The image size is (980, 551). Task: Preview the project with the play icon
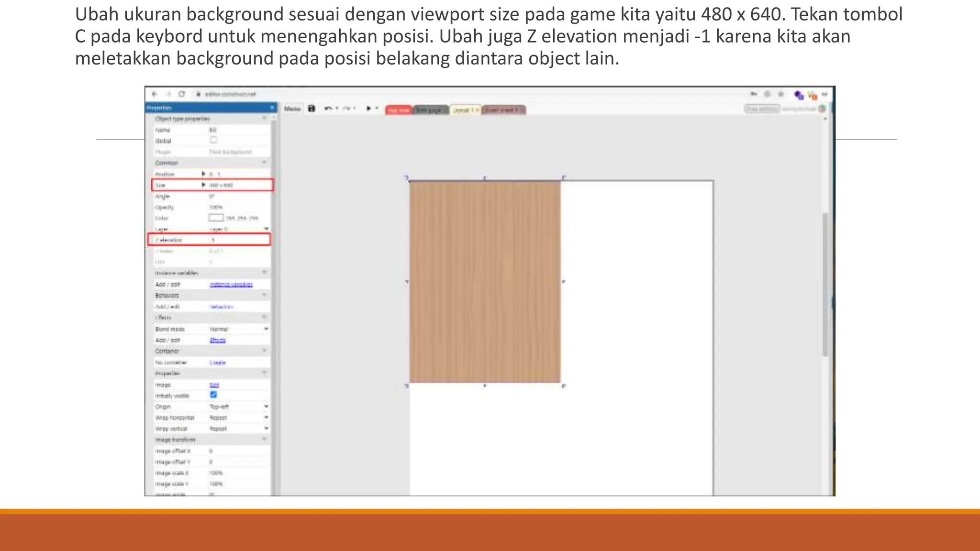tap(368, 109)
